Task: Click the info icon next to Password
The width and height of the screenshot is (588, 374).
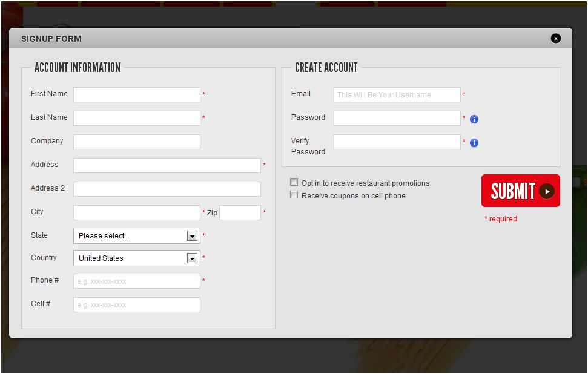Action: pyautogui.click(x=474, y=119)
